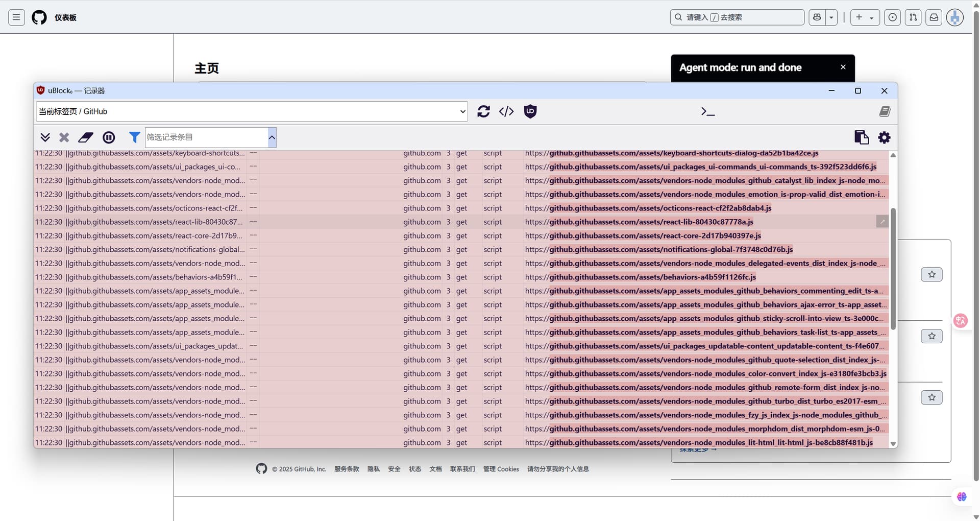
Task: Click the logger scrollbar down arrow
Action: pos(893,444)
